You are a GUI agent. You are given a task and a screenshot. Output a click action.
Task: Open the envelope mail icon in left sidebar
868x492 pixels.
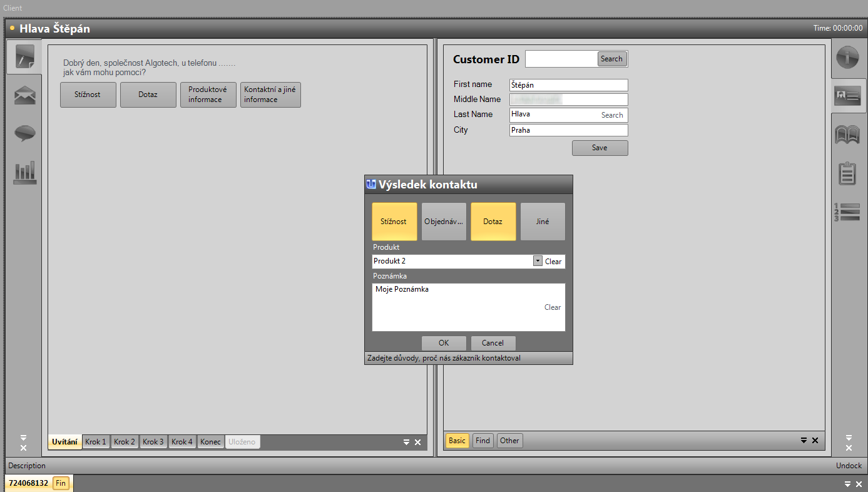coord(24,96)
